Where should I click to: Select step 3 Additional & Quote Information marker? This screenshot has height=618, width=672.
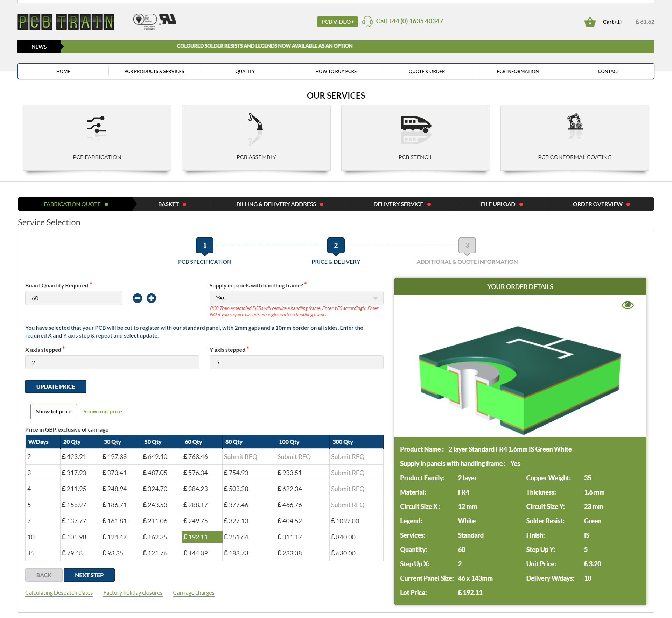467,246
